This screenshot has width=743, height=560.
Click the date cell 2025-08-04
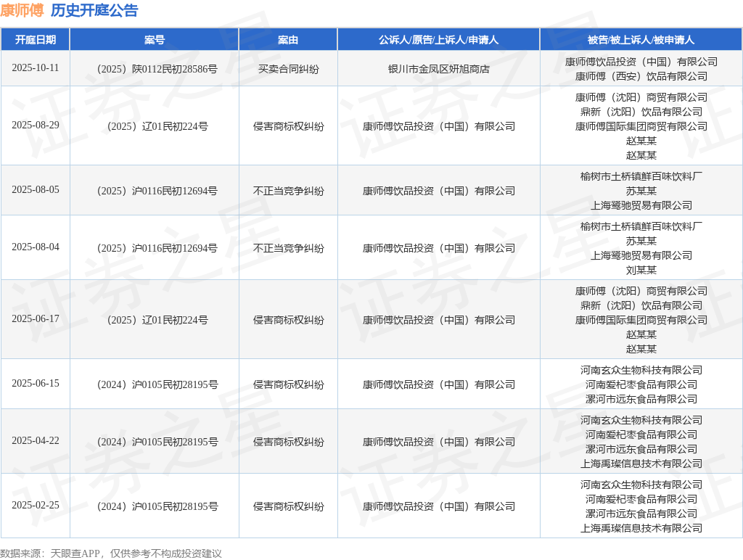click(36, 247)
